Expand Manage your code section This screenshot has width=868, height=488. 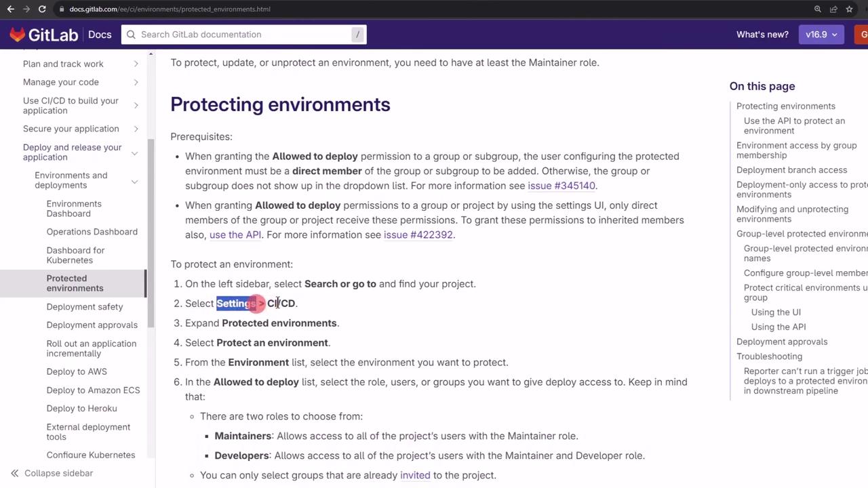(x=136, y=82)
